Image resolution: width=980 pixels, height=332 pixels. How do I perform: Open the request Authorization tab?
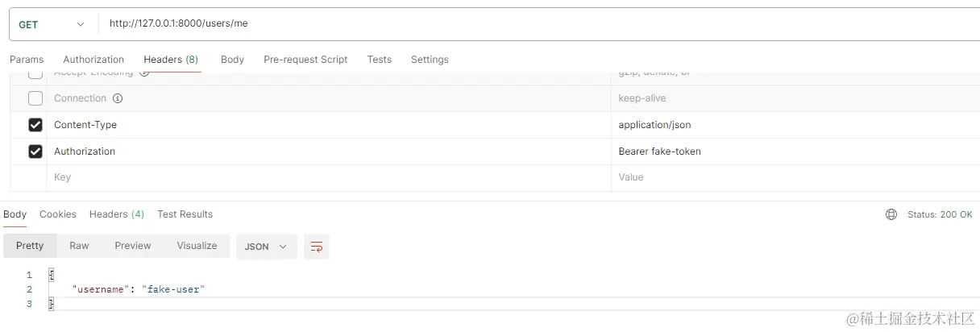[x=93, y=60]
